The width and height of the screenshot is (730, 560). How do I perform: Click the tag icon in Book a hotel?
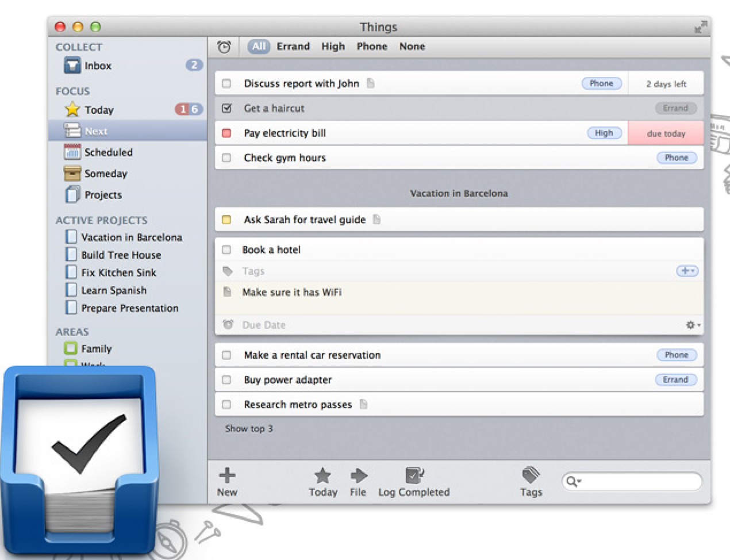(x=228, y=271)
